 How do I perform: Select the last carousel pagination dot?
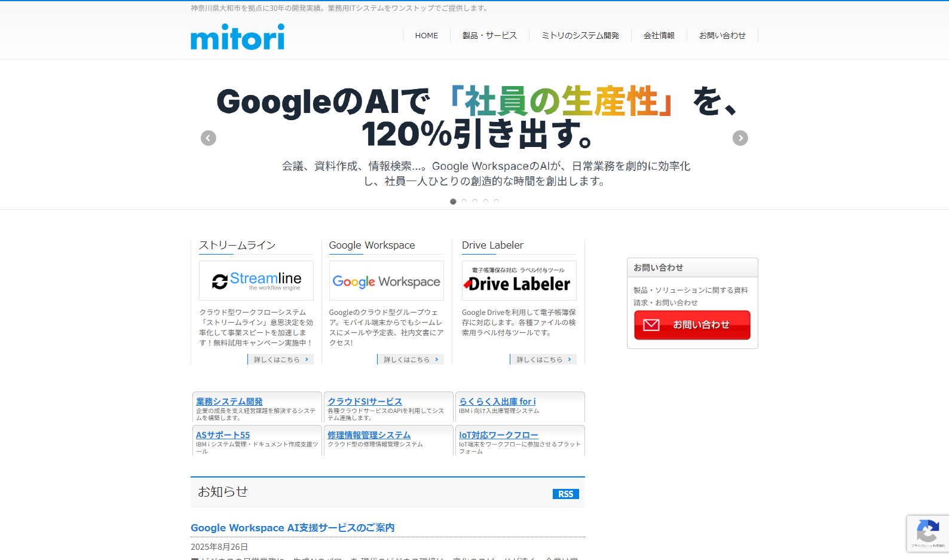496,201
